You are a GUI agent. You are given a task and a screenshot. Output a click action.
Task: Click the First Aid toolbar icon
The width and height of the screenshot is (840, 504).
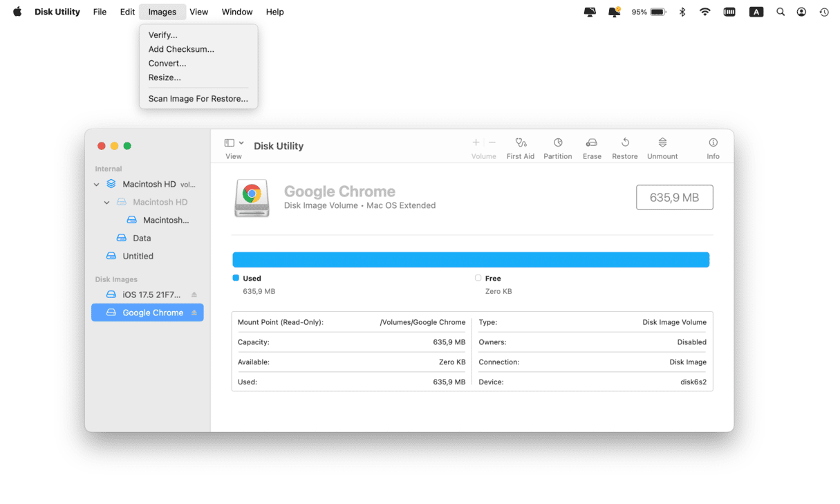(x=521, y=143)
